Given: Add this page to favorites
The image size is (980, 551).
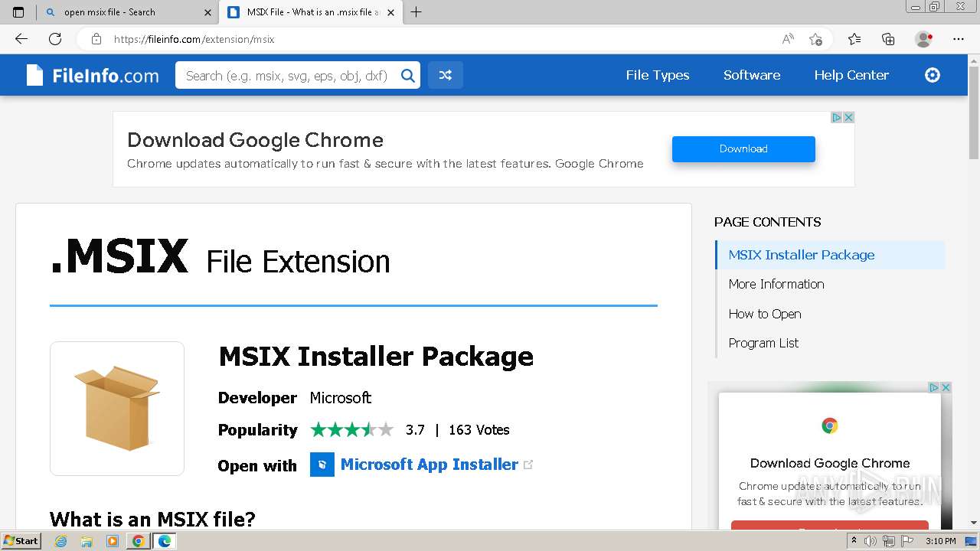Looking at the screenshot, I should point(816,39).
